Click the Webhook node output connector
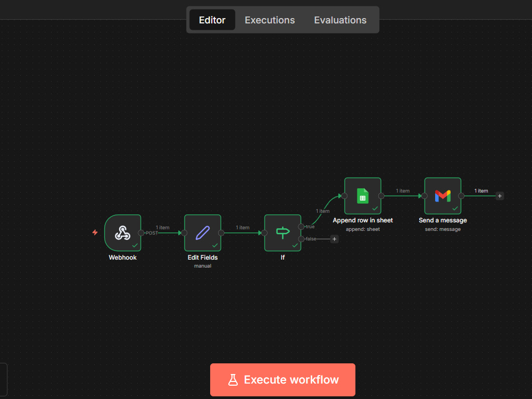This screenshot has height=399, width=532. 141,233
